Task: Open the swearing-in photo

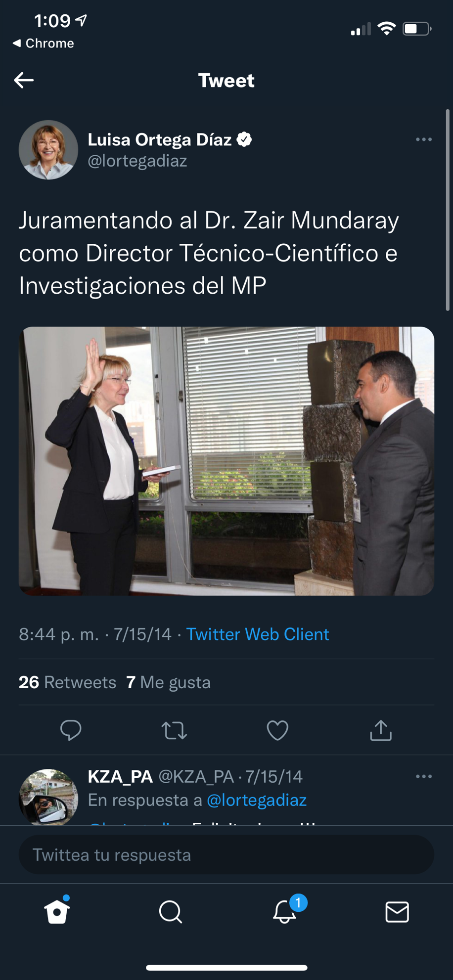Action: click(x=226, y=461)
